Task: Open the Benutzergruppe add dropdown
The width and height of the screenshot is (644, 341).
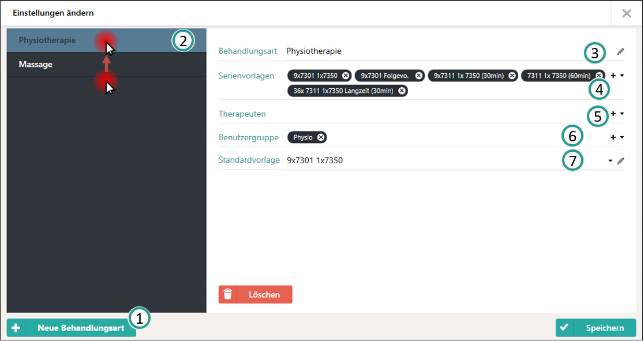Action: point(617,137)
